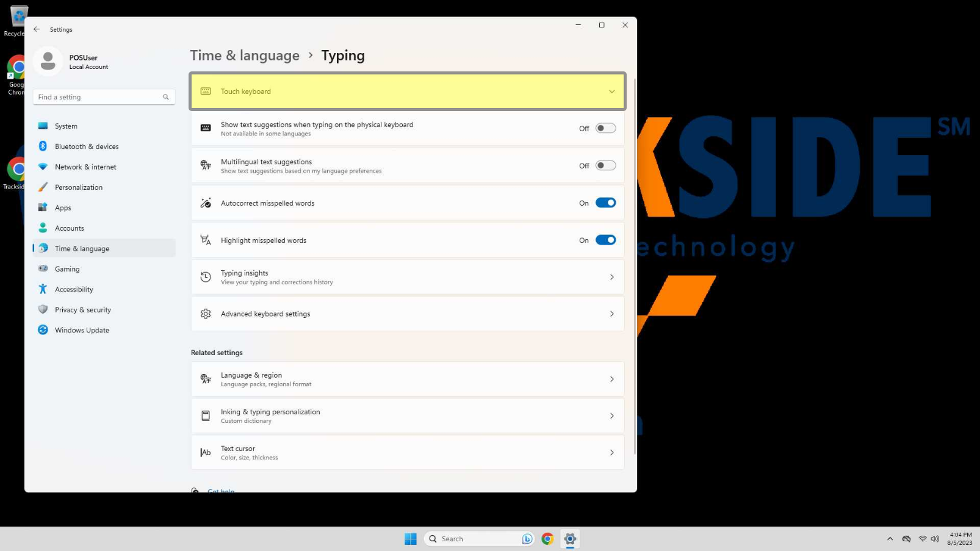The height and width of the screenshot is (551, 980).
Task: Click the Multilingual text suggestions icon
Action: 206,165
